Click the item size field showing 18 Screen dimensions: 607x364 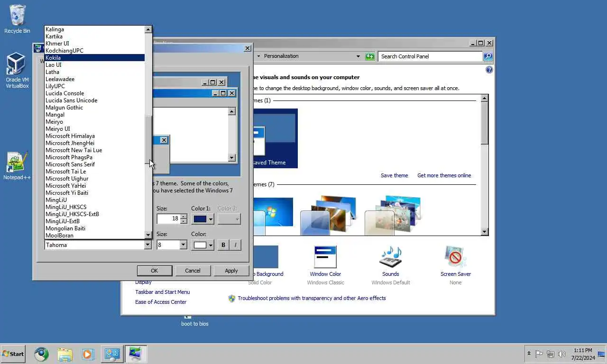coord(168,218)
